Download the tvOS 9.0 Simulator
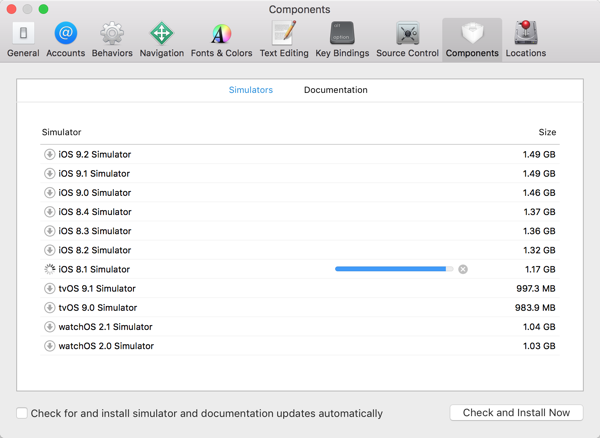This screenshot has height=438, width=600. (49, 307)
